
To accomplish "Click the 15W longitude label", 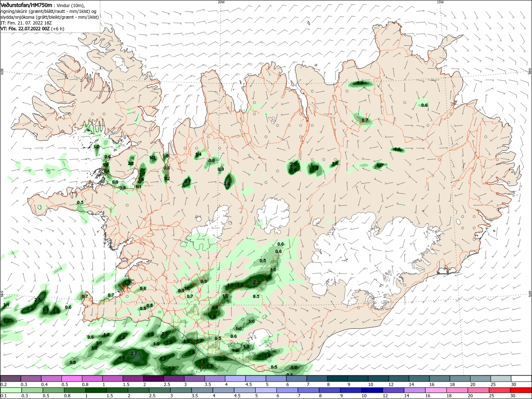I will pyautogui.click(x=440, y=2).
